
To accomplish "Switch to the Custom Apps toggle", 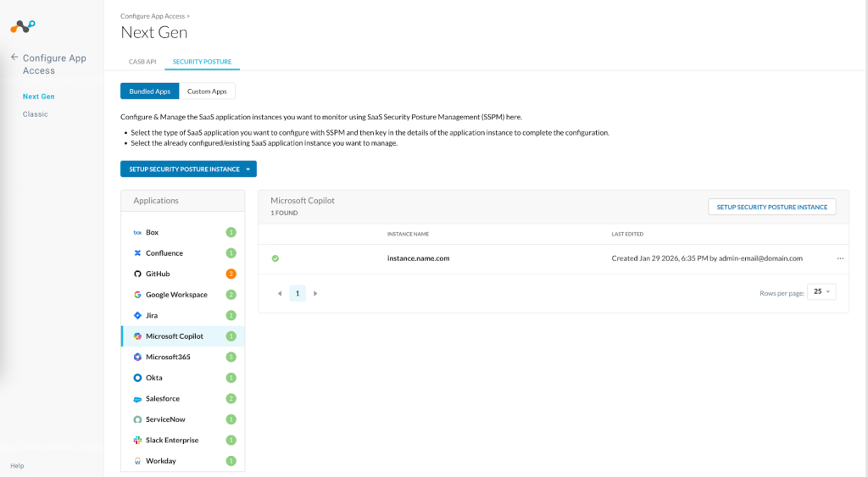I will coord(207,92).
